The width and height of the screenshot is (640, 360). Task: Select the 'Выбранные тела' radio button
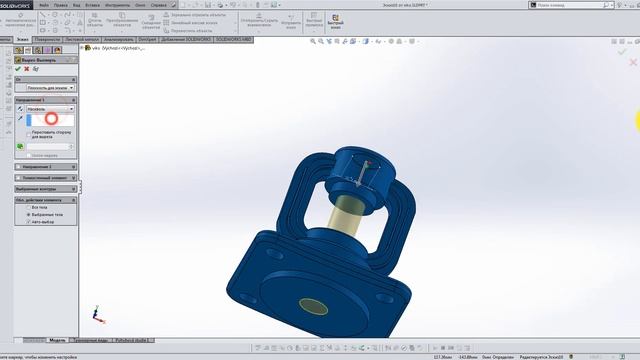pos(29,215)
